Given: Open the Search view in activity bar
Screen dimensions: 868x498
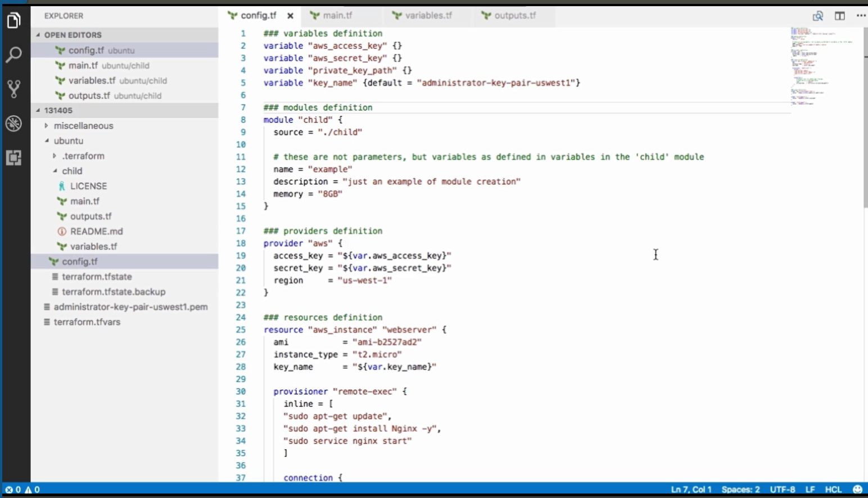Looking at the screenshot, I should [x=14, y=55].
